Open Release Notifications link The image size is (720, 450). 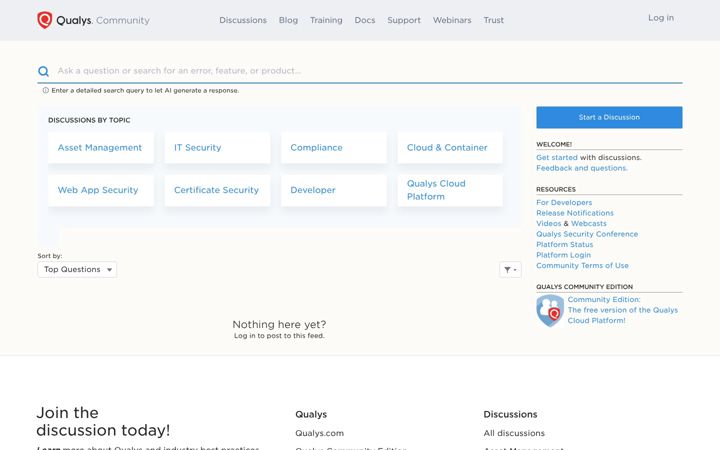[575, 213]
